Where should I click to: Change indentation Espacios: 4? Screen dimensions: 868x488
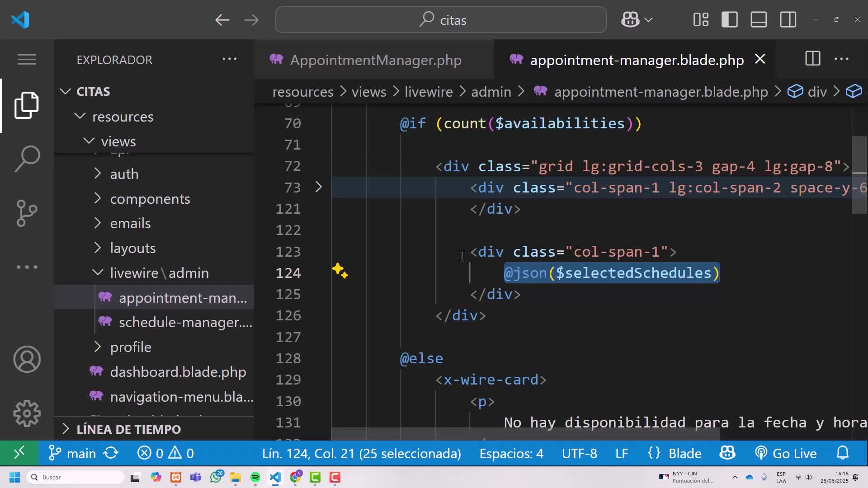[x=511, y=453]
